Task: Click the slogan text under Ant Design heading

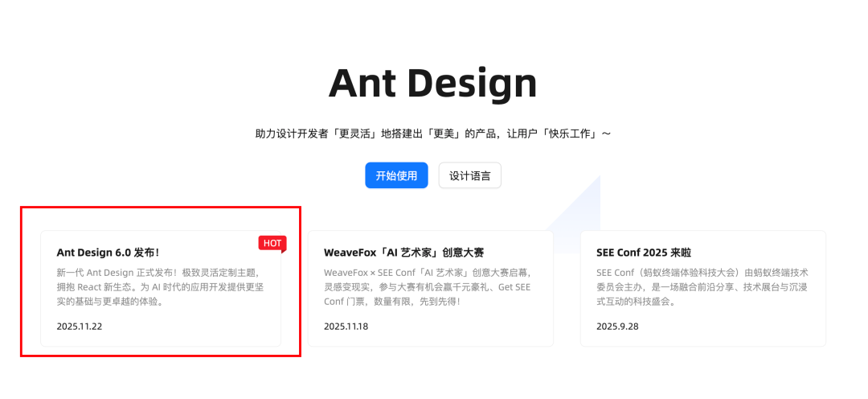Action: 432,134
